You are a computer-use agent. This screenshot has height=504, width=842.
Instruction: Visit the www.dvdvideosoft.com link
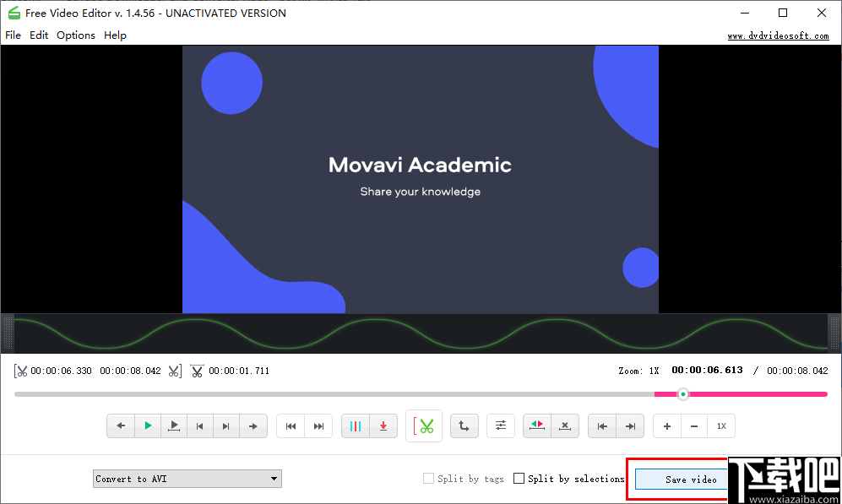pos(777,35)
